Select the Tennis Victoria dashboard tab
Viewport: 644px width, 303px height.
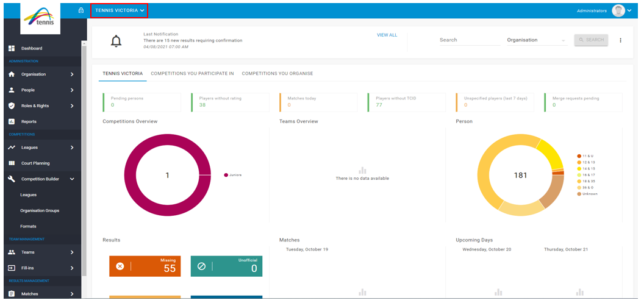(x=123, y=74)
